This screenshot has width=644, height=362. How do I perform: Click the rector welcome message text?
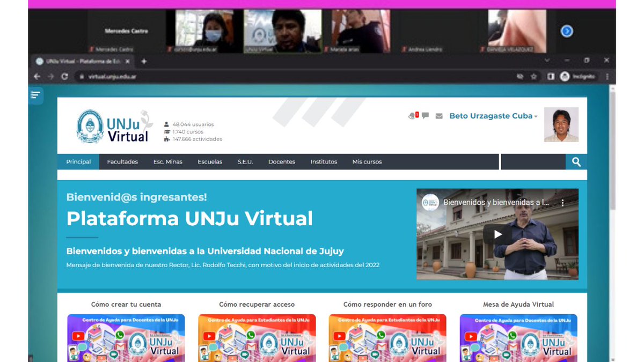223,265
